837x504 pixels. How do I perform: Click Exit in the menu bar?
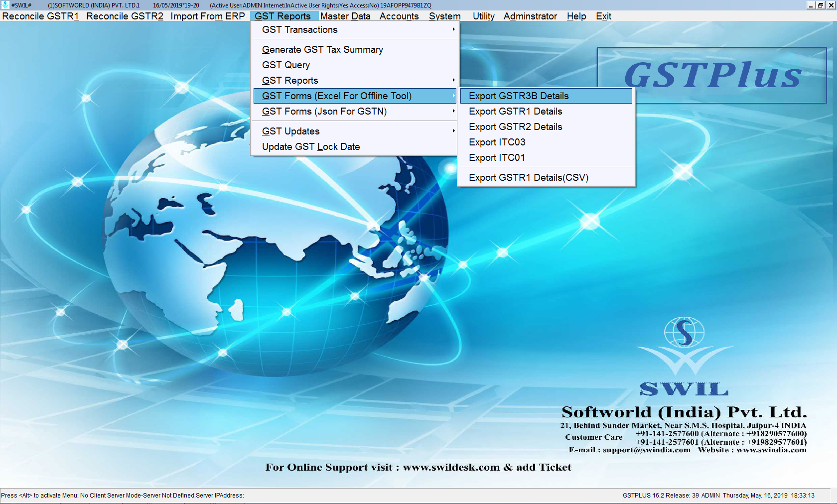(603, 16)
